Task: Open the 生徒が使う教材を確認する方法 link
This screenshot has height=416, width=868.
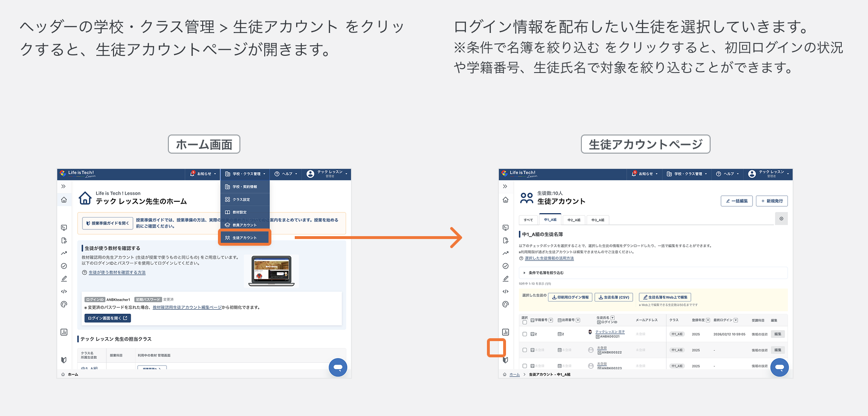Action: pyautogui.click(x=117, y=272)
